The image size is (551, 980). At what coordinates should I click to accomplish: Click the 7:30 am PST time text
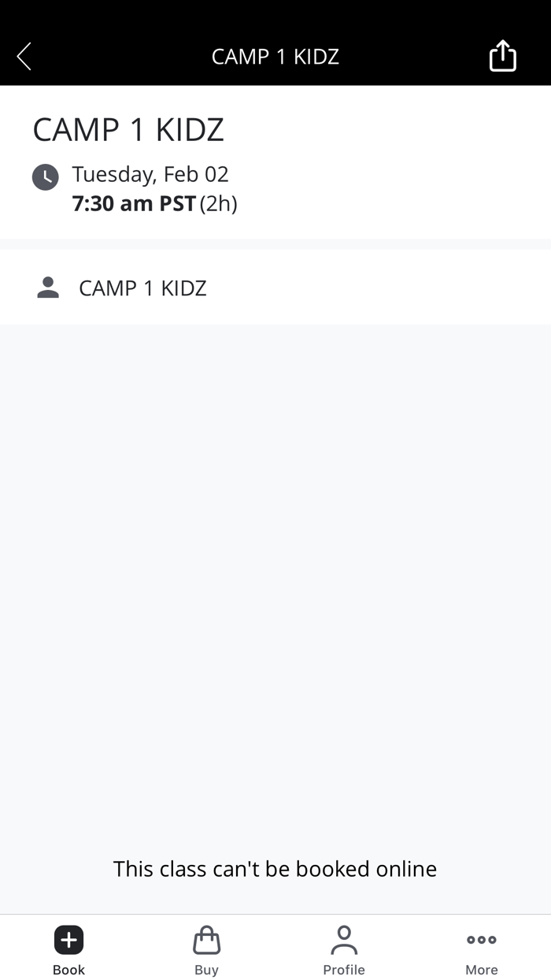tap(132, 203)
